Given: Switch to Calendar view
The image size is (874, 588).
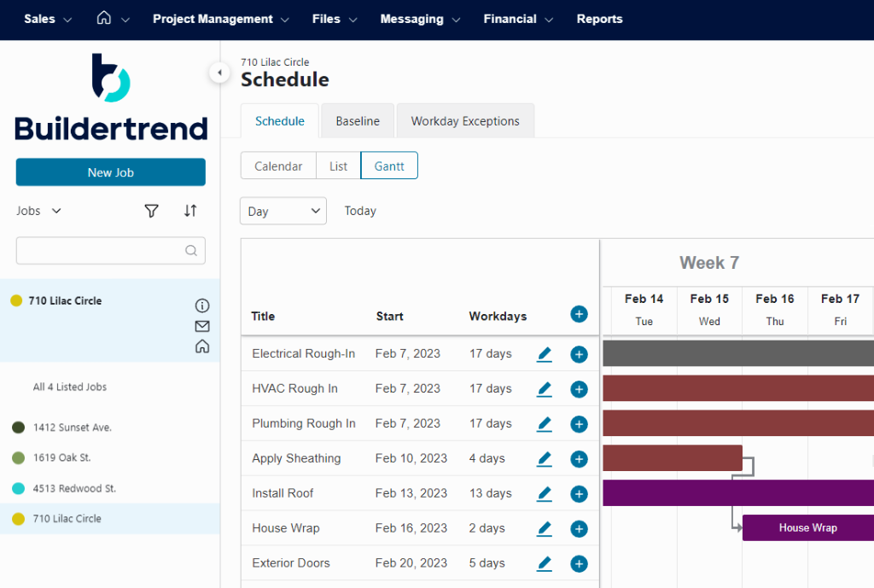Looking at the screenshot, I should click(x=278, y=166).
